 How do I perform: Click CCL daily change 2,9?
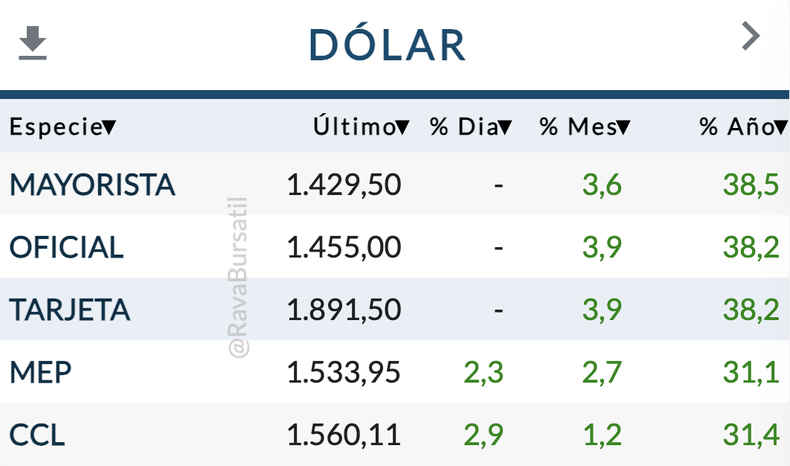click(x=483, y=435)
